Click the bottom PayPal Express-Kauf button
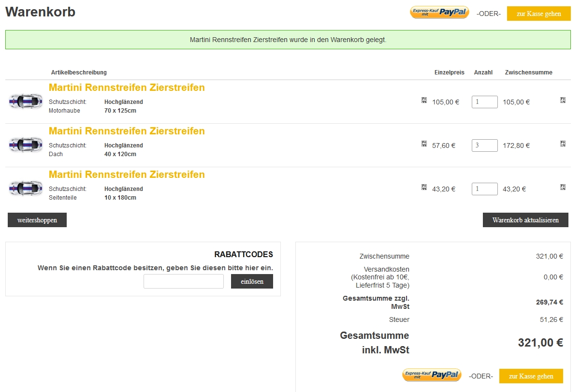581x392 pixels. (x=432, y=375)
